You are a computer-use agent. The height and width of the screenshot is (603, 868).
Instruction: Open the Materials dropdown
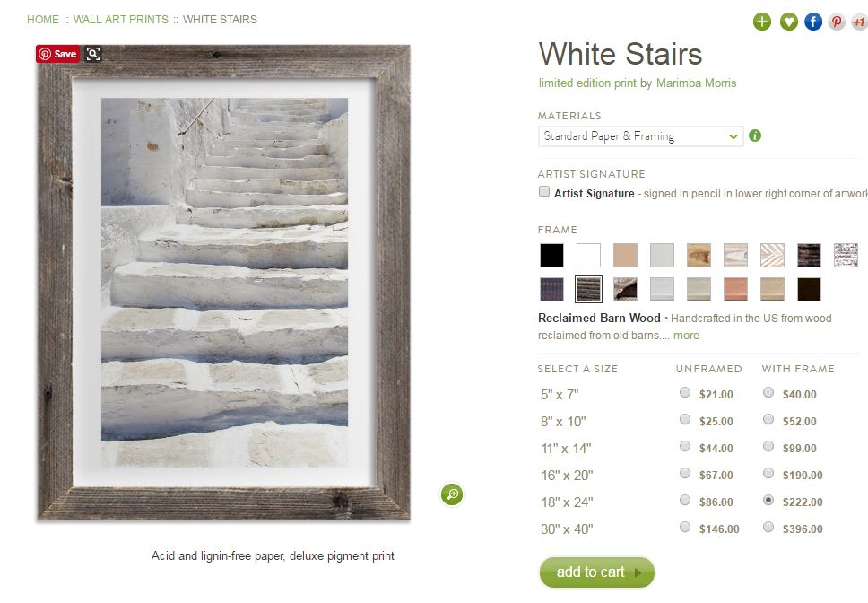[640, 136]
